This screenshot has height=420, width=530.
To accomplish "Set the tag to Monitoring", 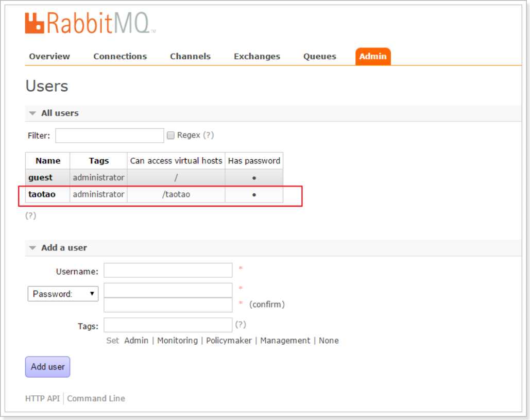I will click(x=178, y=341).
